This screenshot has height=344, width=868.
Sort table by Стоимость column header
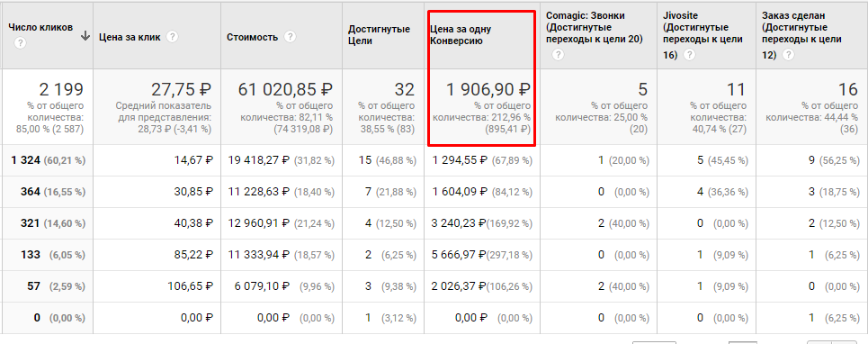(253, 38)
